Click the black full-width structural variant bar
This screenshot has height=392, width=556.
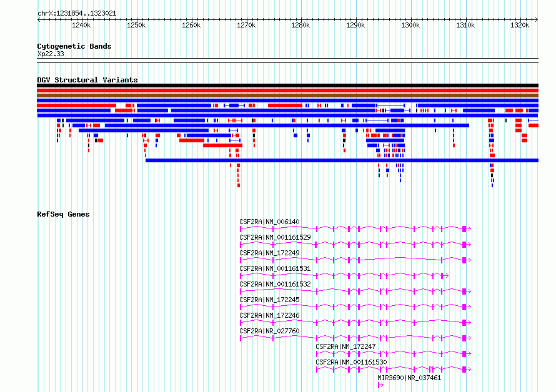click(287, 86)
